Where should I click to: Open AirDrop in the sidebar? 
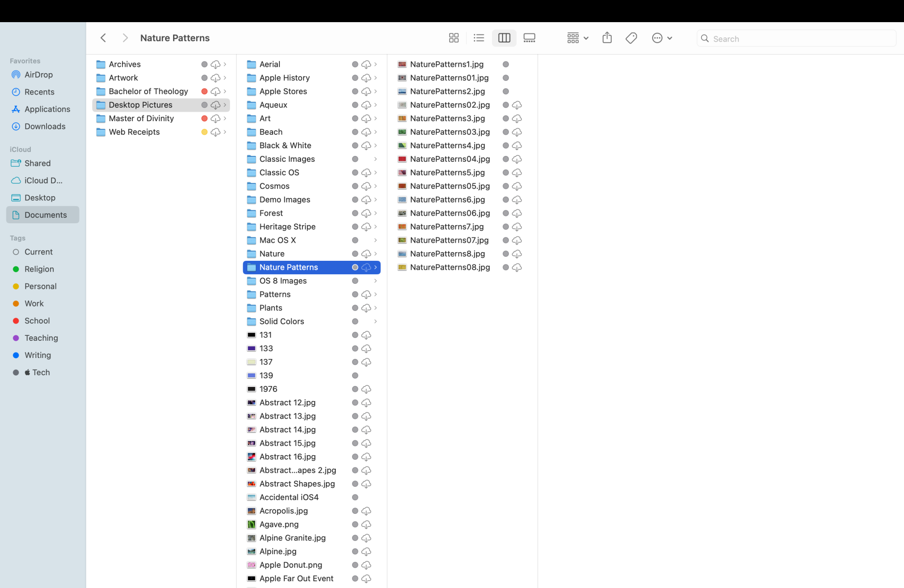(38, 75)
